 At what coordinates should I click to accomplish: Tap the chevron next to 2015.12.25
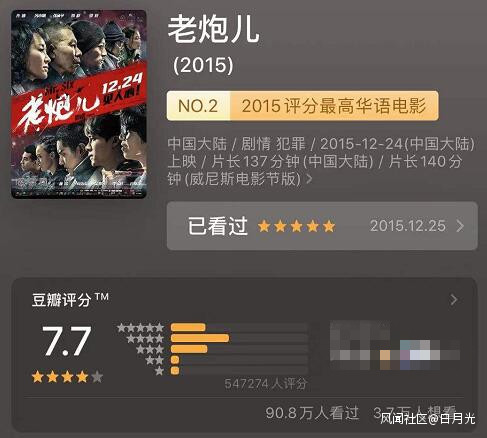[x=460, y=226]
